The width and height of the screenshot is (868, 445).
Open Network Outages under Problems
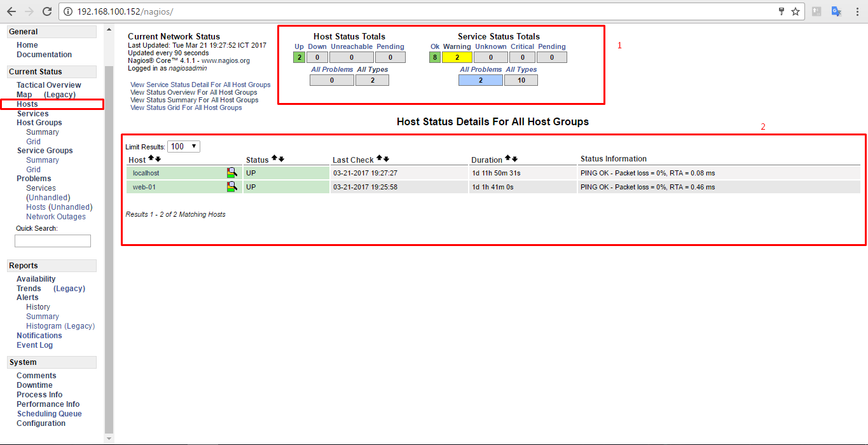tap(56, 217)
